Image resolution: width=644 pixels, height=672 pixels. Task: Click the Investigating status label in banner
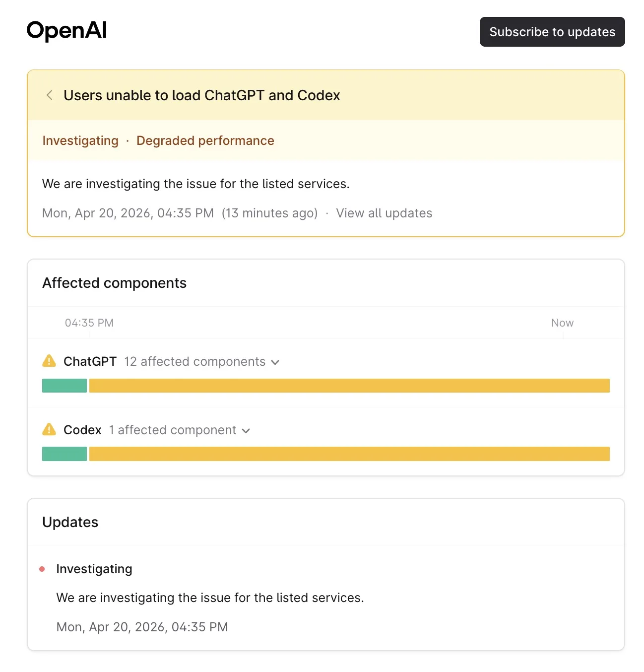[x=80, y=141]
